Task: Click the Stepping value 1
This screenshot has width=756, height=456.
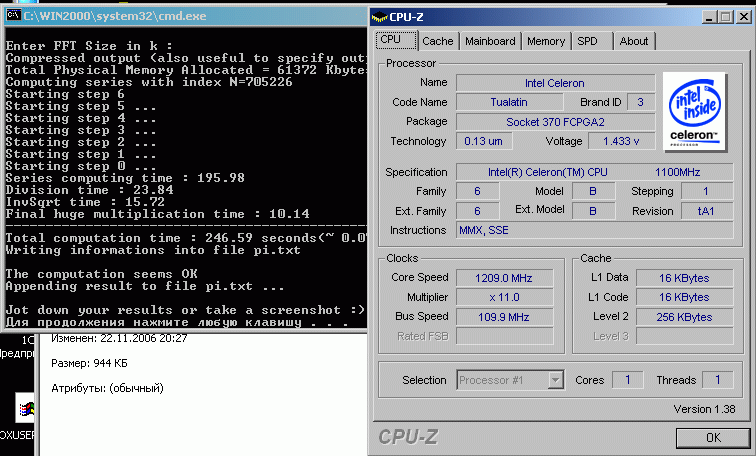Action: [707, 191]
